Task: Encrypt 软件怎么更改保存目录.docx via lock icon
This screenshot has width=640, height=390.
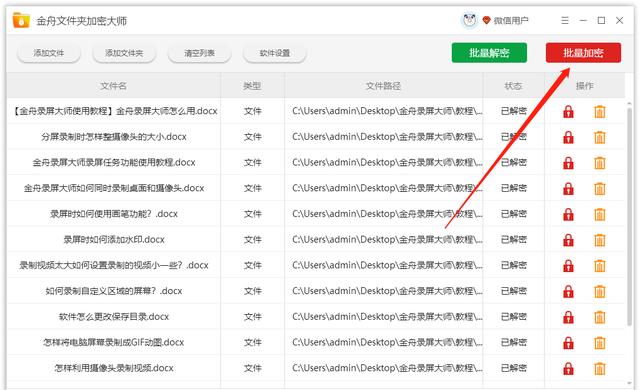Action: (x=568, y=317)
